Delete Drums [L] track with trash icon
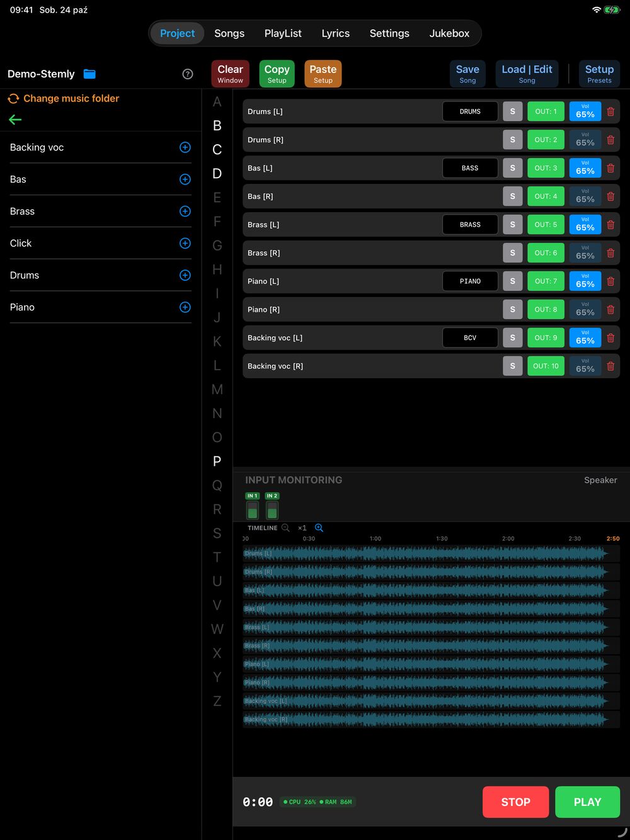630x840 pixels. point(610,111)
